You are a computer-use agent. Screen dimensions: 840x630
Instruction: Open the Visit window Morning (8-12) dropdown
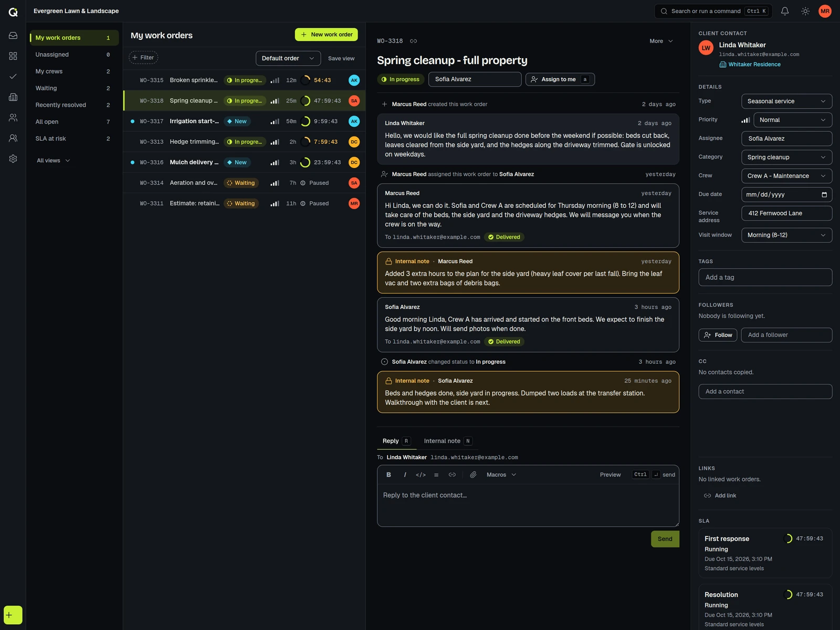[786, 235]
